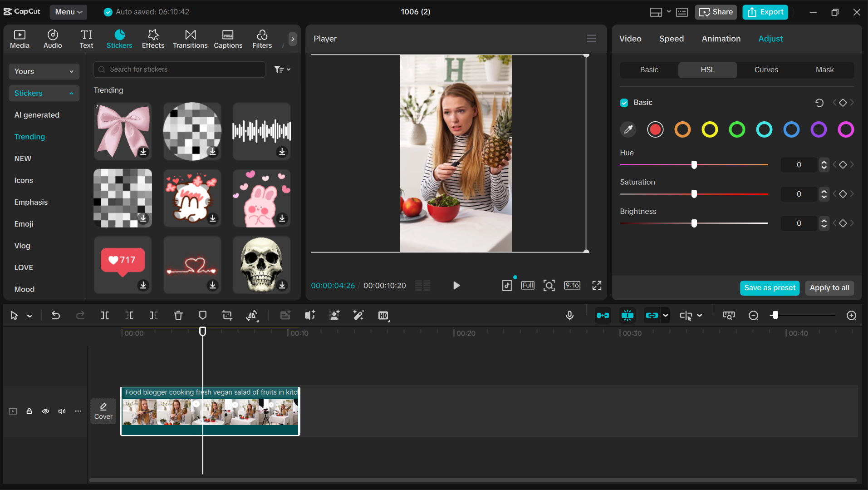Viewport: 868px width, 490px height.
Task: Select the Transitions tool
Action: (190, 39)
